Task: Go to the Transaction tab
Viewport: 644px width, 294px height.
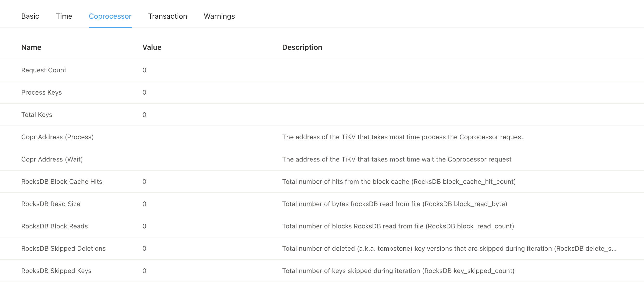Action: tap(167, 16)
